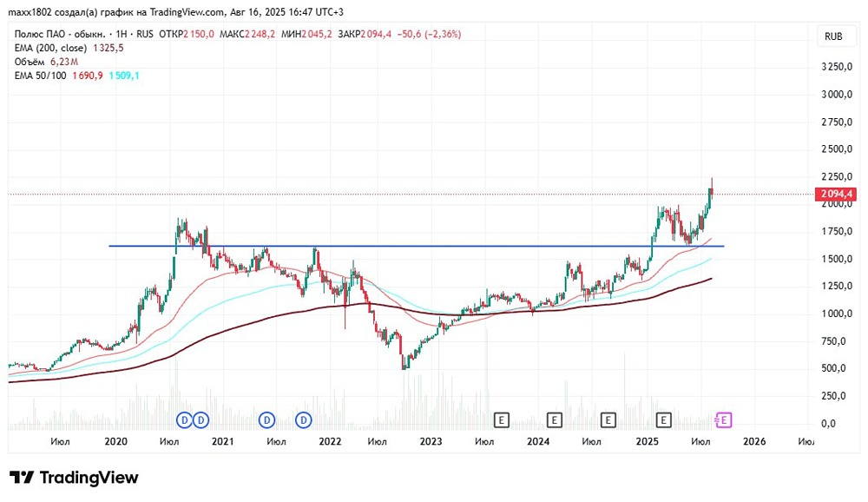
Task: Open the earliest earnings E marker
Action: click(x=501, y=420)
